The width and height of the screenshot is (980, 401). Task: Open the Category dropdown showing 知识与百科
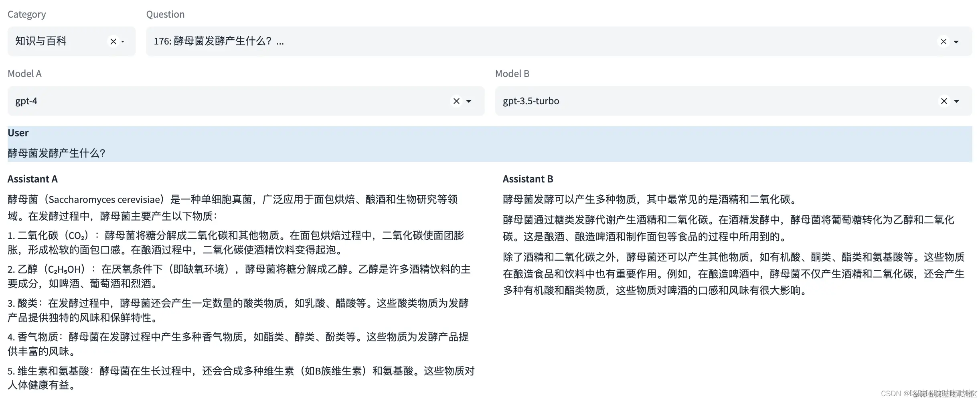click(x=60, y=41)
